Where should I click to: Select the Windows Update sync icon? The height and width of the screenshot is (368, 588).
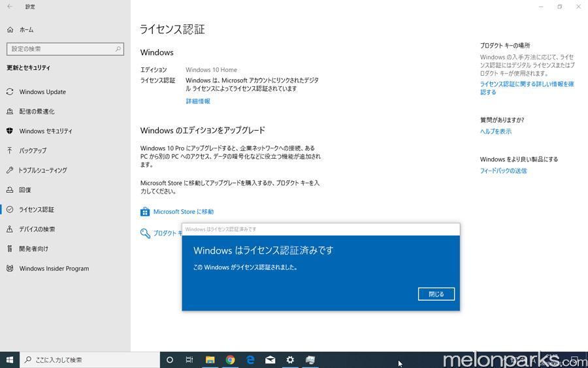(x=10, y=92)
